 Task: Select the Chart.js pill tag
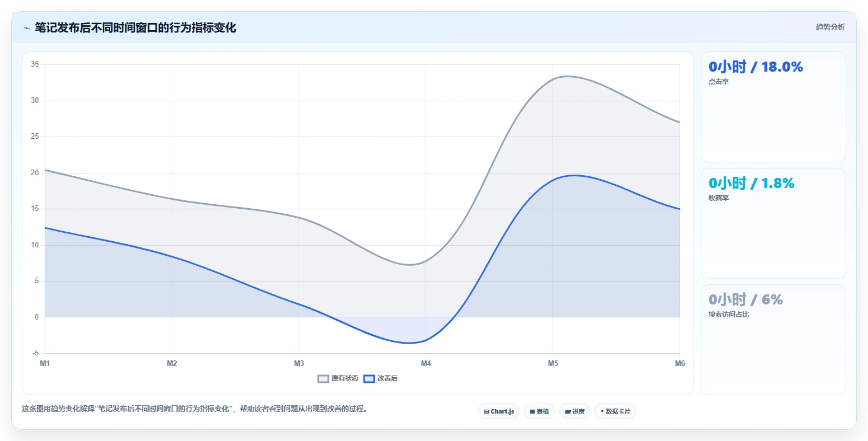(499, 411)
